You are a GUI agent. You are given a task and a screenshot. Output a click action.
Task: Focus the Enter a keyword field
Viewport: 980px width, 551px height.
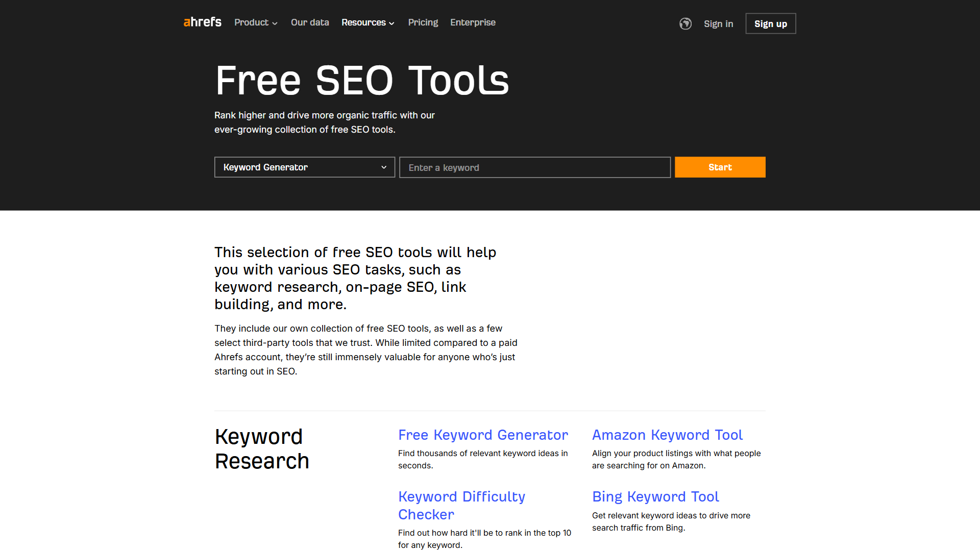click(x=535, y=167)
